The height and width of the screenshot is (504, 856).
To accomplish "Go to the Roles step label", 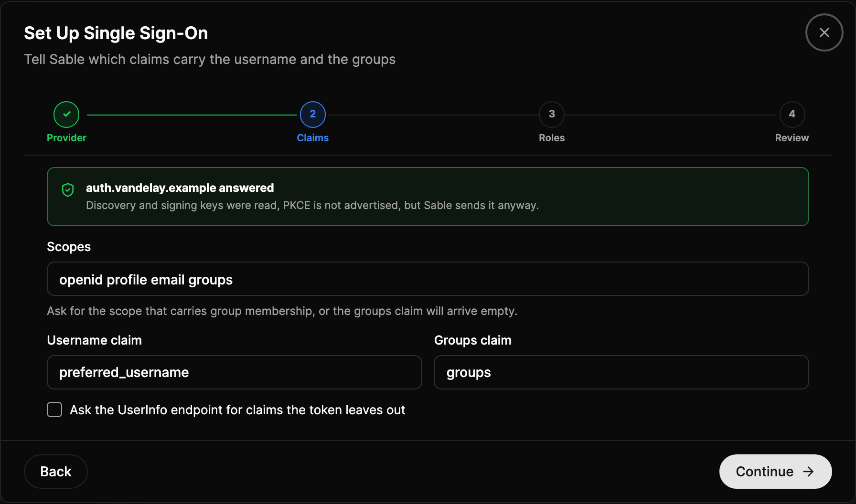I will [552, 138].
